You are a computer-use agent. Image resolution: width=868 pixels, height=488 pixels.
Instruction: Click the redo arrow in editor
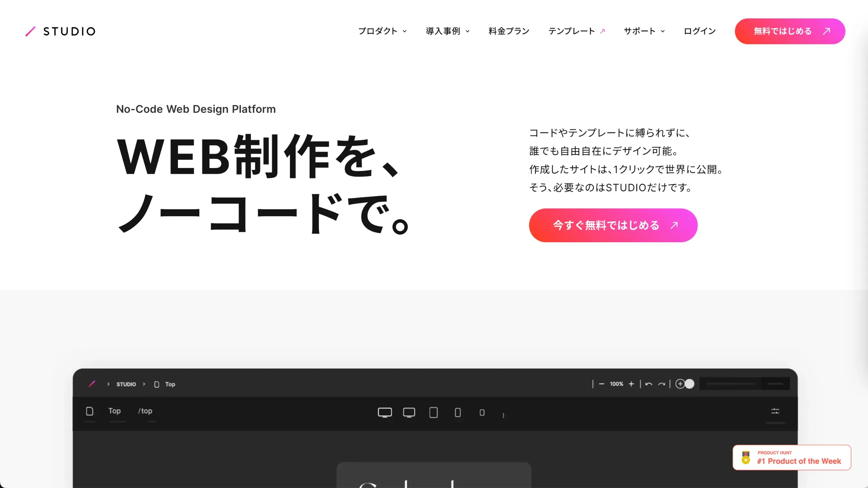(x=661, y=384)
